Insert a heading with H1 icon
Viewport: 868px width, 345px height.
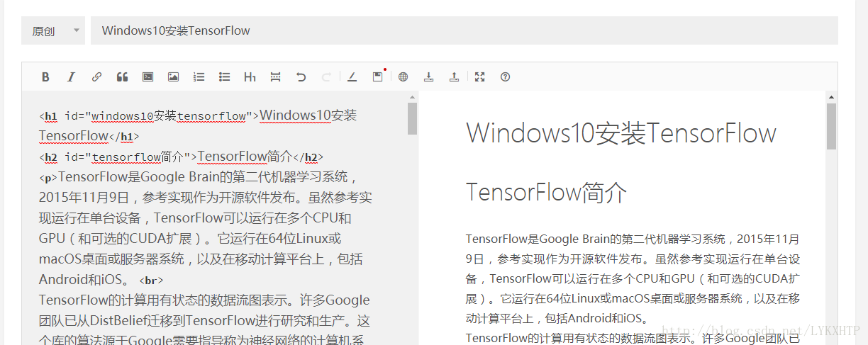(x=250, y=77)
